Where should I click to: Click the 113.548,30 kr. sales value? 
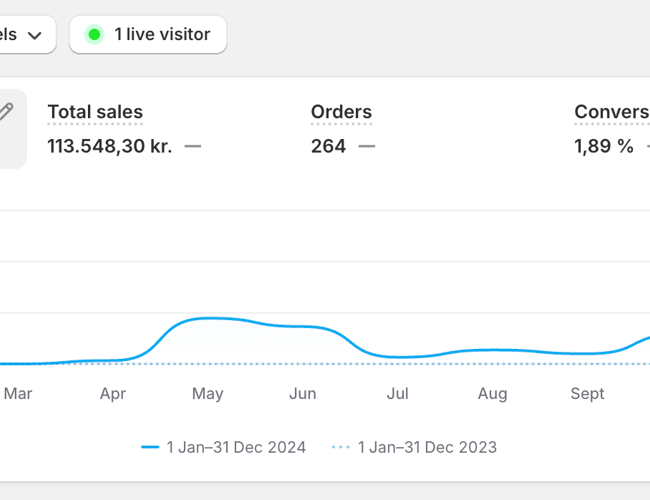pyautogui.click(x=109, y=146)
